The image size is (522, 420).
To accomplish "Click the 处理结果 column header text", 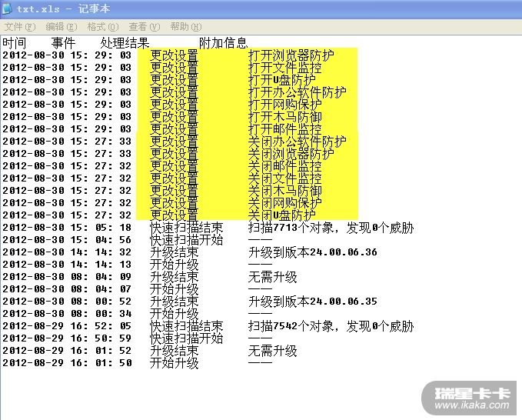I will [125, 42].
